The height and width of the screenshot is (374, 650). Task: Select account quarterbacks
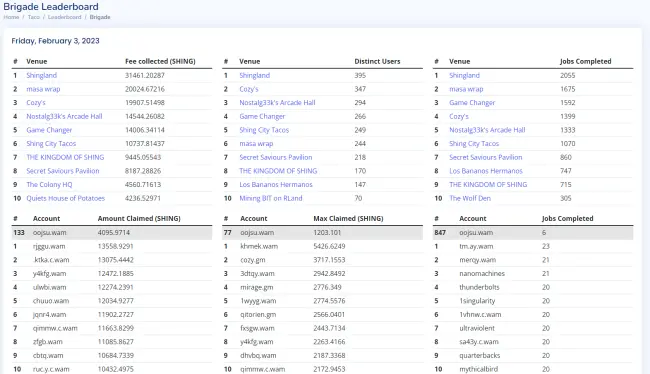click(480, 356)
